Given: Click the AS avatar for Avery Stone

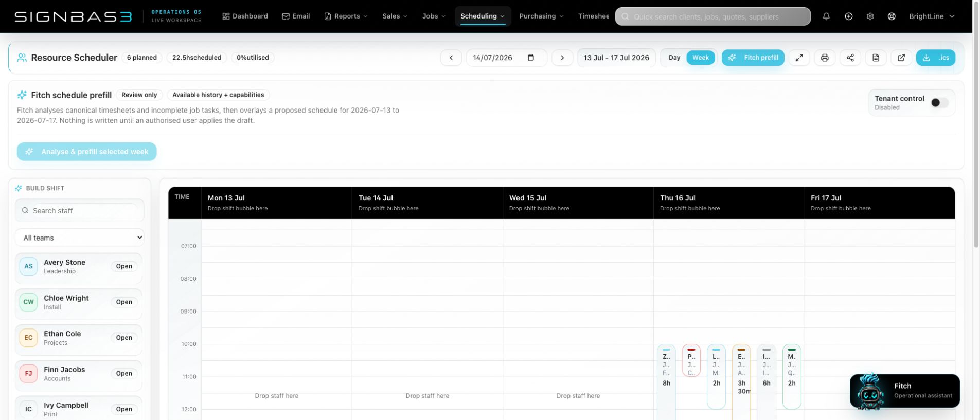Looking at the screenshot, I should click(x=28, y=266).
